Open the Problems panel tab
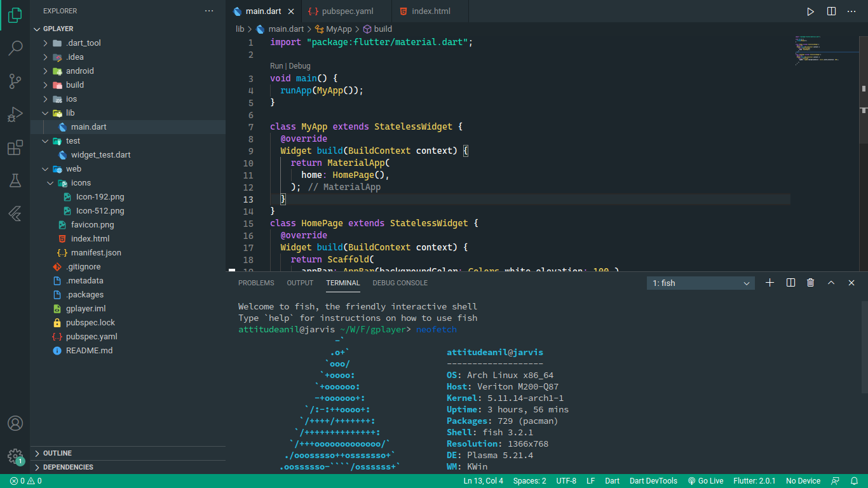This screenshot has height=488, width=868. pyautogui.click(x=256, y=283)
